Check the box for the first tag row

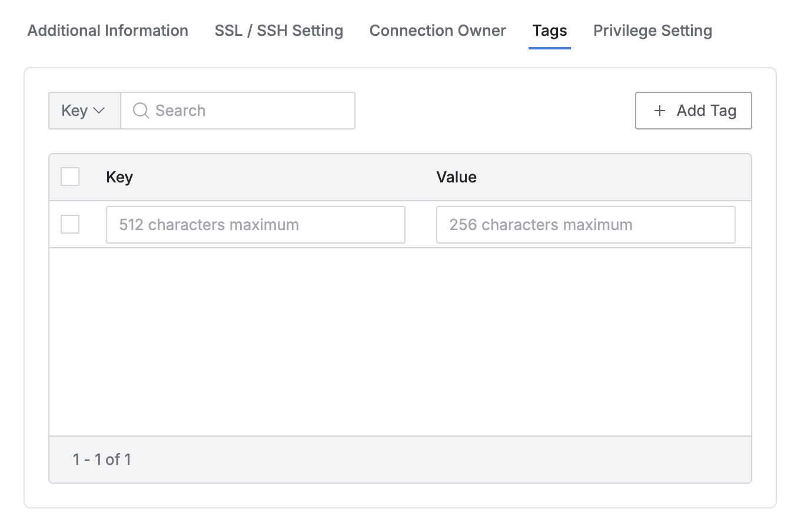[70, 224]
